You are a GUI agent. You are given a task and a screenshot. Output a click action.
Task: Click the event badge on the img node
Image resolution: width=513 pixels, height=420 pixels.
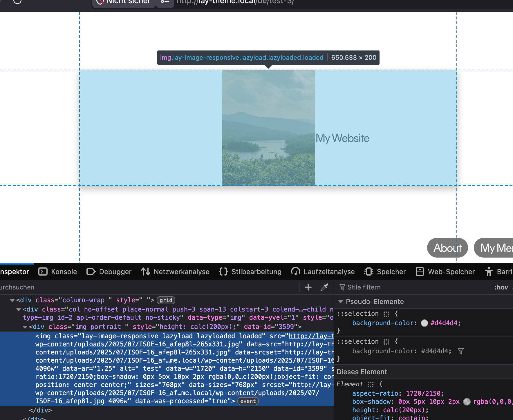[x=248, y=401]
